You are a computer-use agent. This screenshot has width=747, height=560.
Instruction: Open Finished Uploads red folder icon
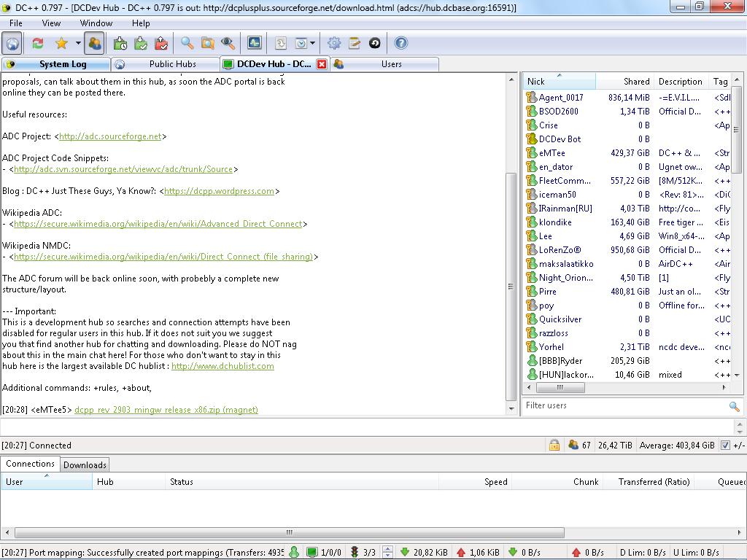point(161,43)
